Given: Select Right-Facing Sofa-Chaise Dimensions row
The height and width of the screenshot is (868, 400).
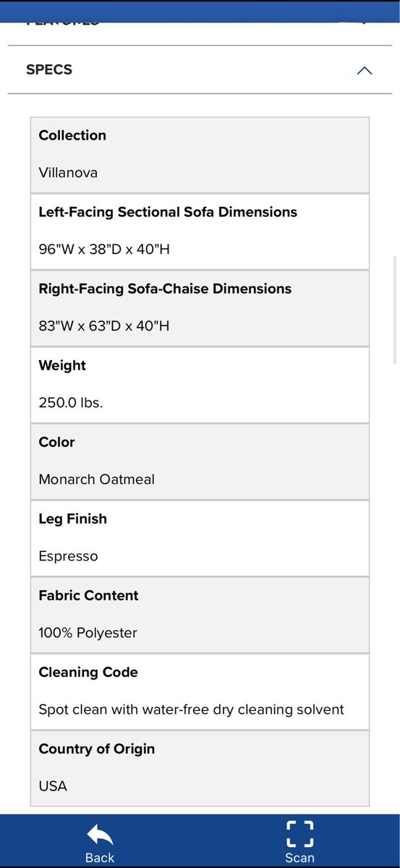Looking at the screenshot, I should (x=200, y=308).
